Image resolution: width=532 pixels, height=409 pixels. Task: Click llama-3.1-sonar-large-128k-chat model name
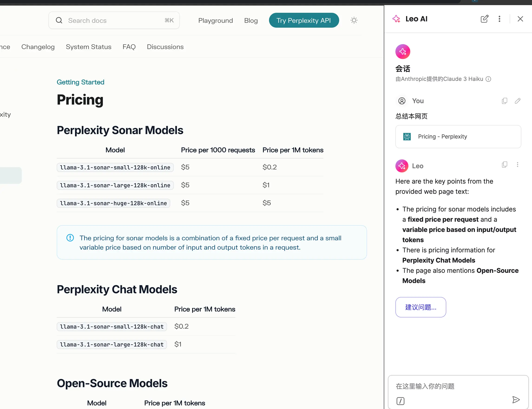pyautogui.click(x=112, y=344)
